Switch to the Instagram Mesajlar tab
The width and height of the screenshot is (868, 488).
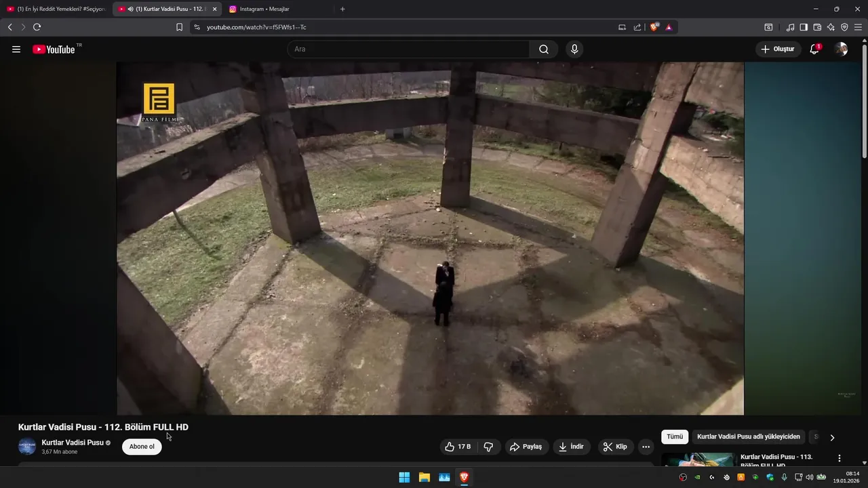click(x=278, y=9)
